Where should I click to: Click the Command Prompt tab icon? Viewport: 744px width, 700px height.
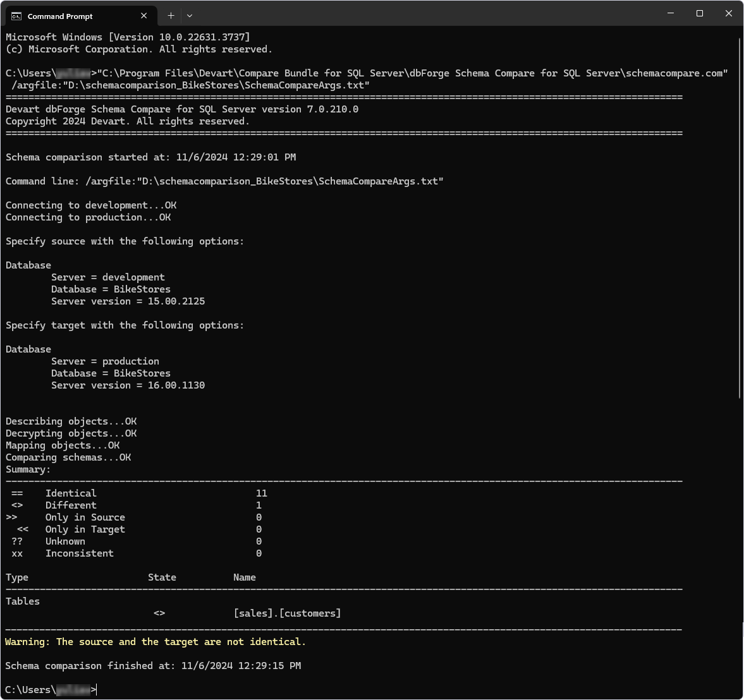[x=16, y=16]
